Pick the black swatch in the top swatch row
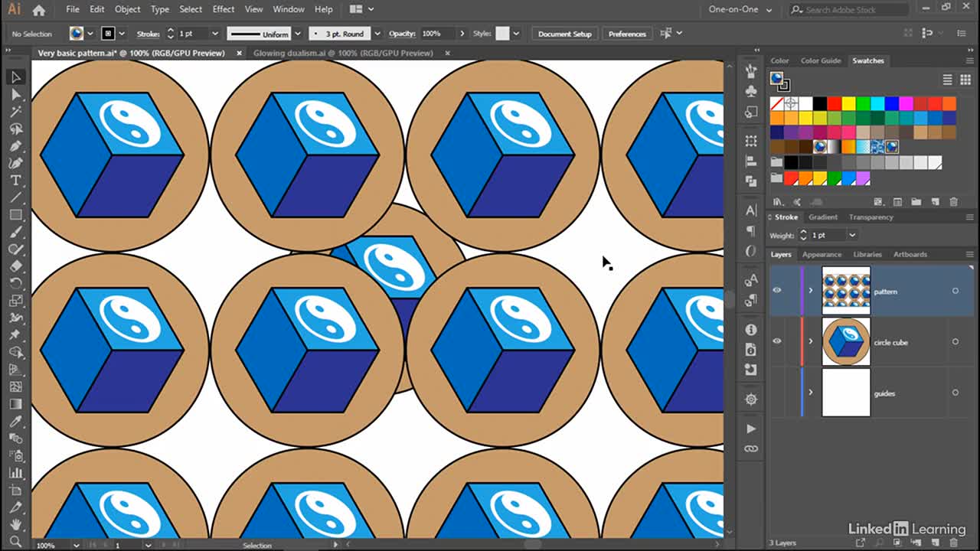This screenshot has height=551, width=980. tap(819, 103)
